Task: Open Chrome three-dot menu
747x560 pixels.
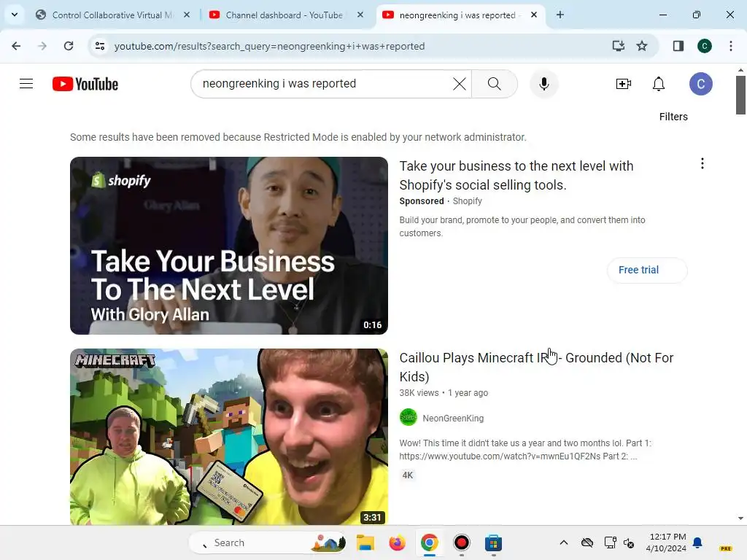Action: pyautogui.click(x=730, y=46)
